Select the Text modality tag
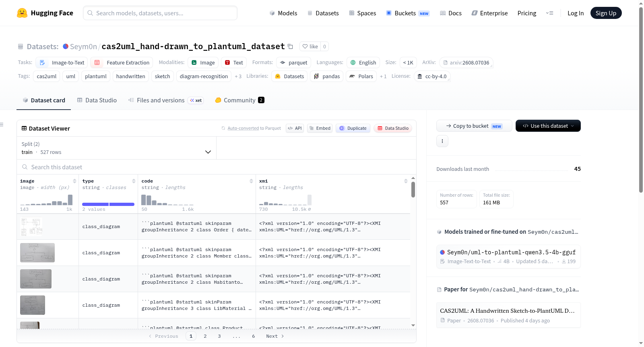Viewport: 644px width, 347px height. click(234, 62)
